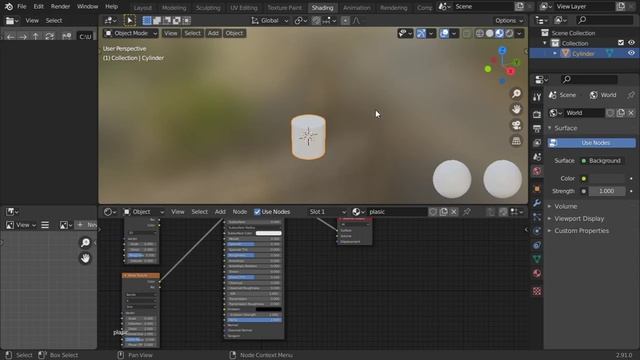Screen dimensions: 640x360
Task: Click the Scene breadcrumb in properties
Action: point(562,95)
